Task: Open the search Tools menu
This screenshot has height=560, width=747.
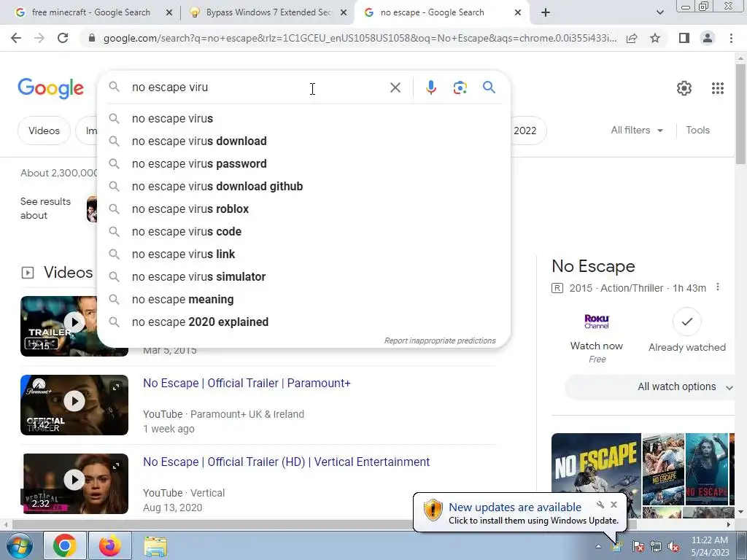Action: (x=697, y=130)
